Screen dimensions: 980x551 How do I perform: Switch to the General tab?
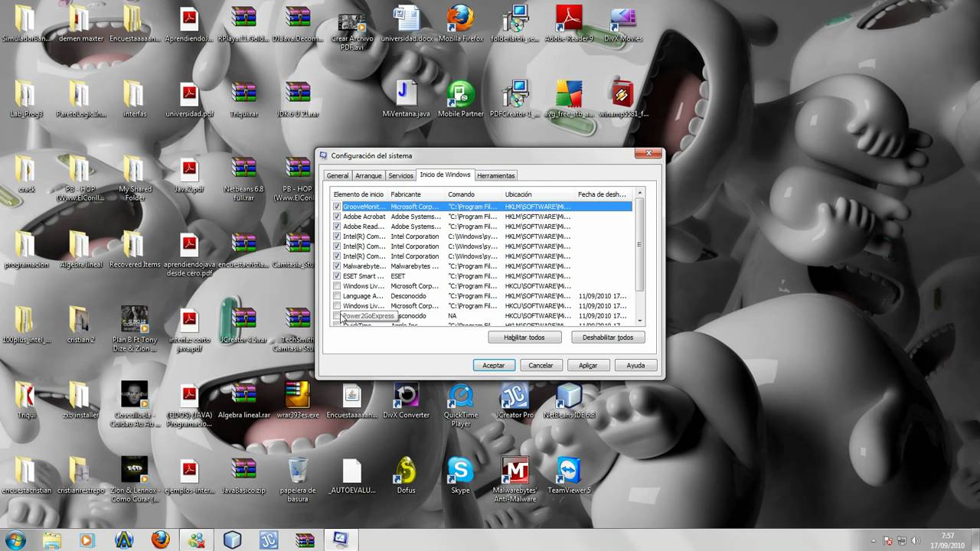(338, 175)
